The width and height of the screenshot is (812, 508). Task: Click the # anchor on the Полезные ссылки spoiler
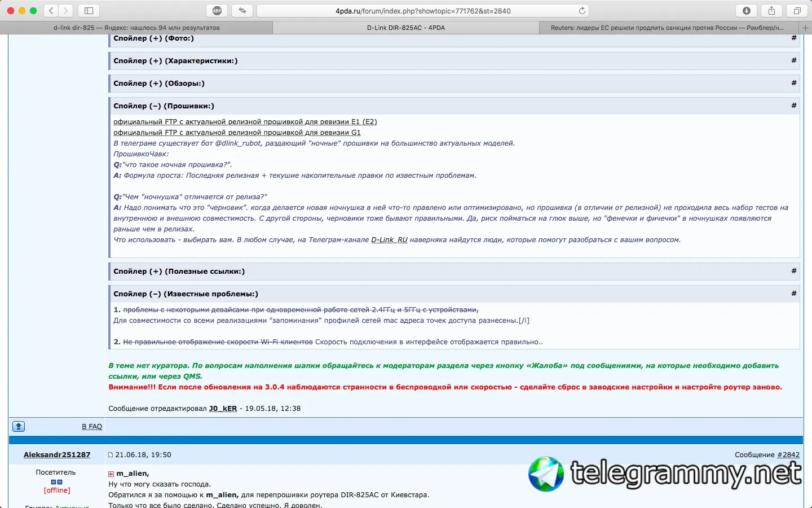coord(793,271)
